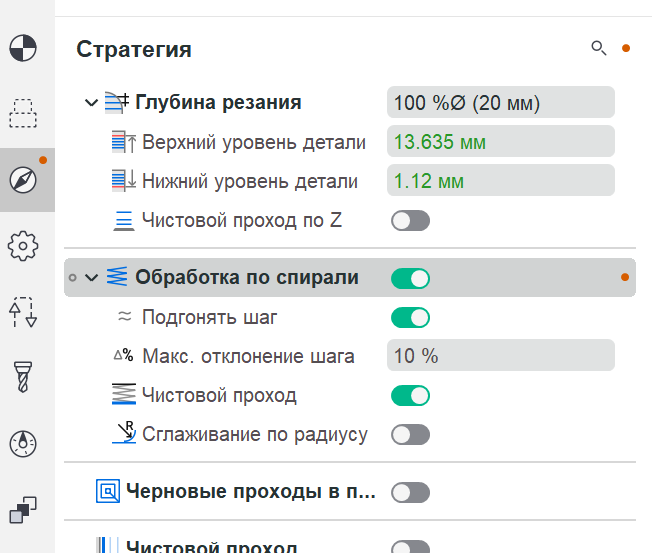Screen dimensions: 652x553
Task: Click the Нижний уровень детали icon
Action: coord(123,181)
